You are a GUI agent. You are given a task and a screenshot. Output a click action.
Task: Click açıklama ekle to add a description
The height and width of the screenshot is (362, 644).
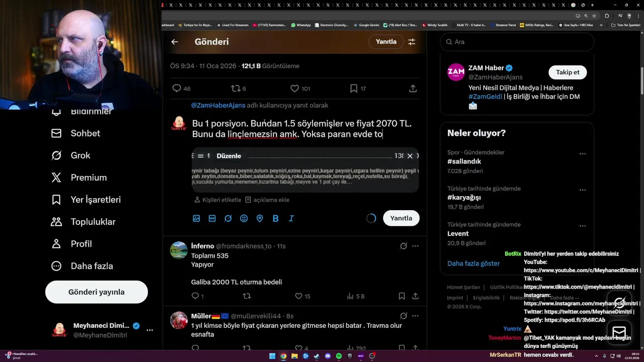coord(267,200)
